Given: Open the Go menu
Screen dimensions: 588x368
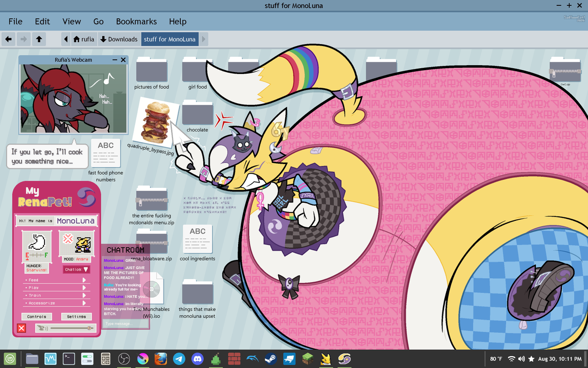Looking at the screenshot, I should 98,21.
